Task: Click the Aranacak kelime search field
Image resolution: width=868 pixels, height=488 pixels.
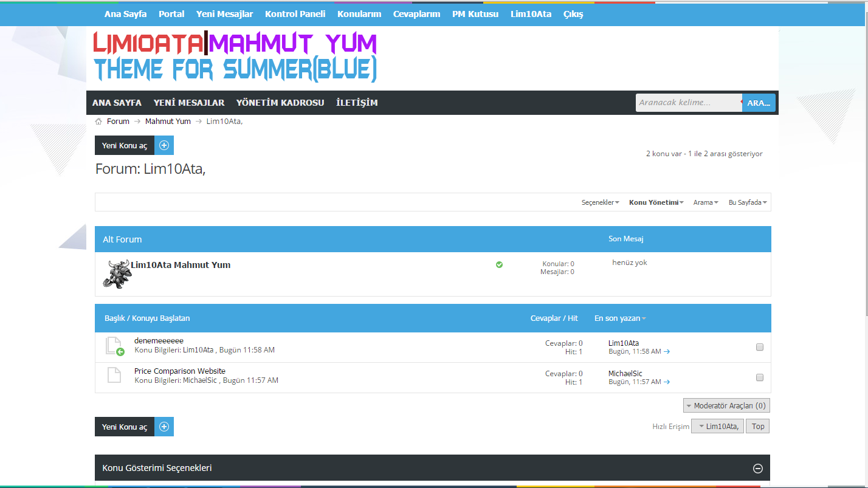Action: (x=689, y=103)
